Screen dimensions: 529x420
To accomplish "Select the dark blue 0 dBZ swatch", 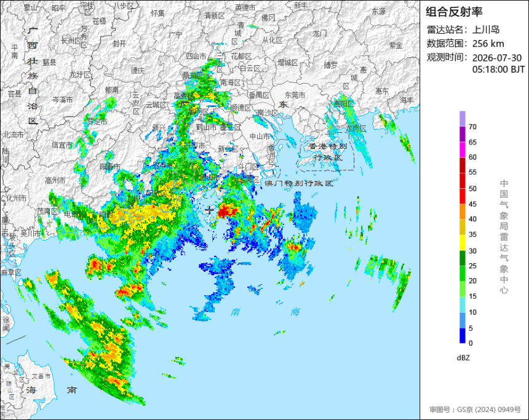I will (462, 336).
